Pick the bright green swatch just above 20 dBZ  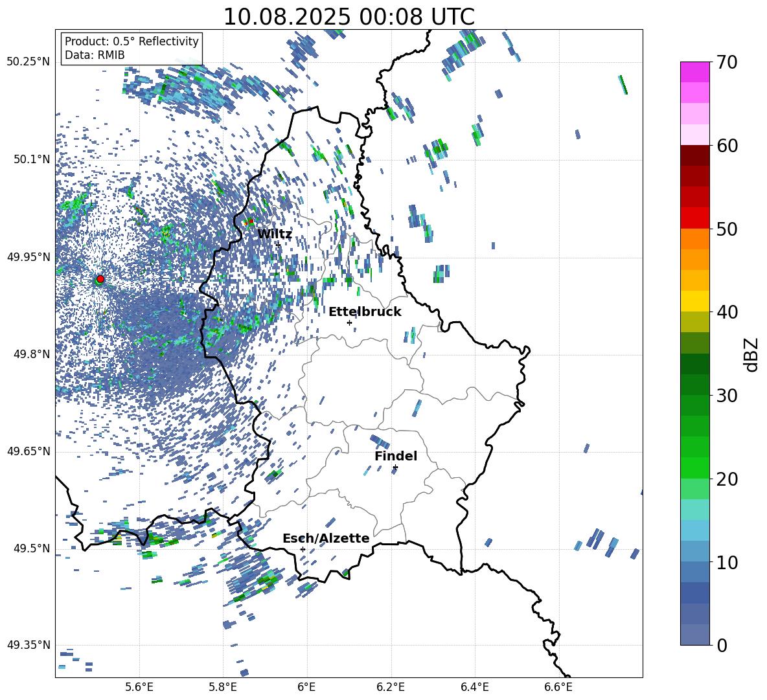(694, 468)
